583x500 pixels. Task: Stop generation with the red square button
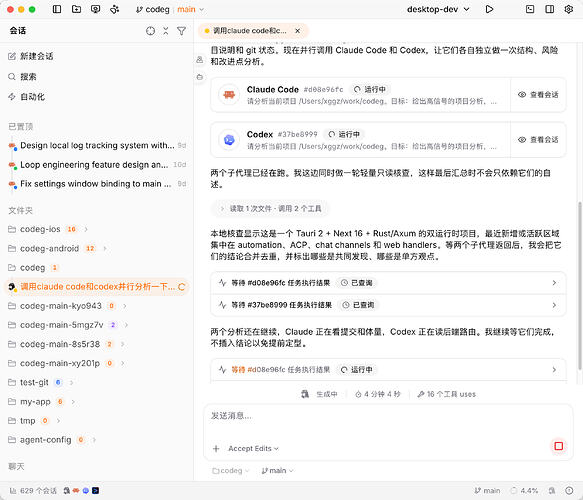point(558,446)
